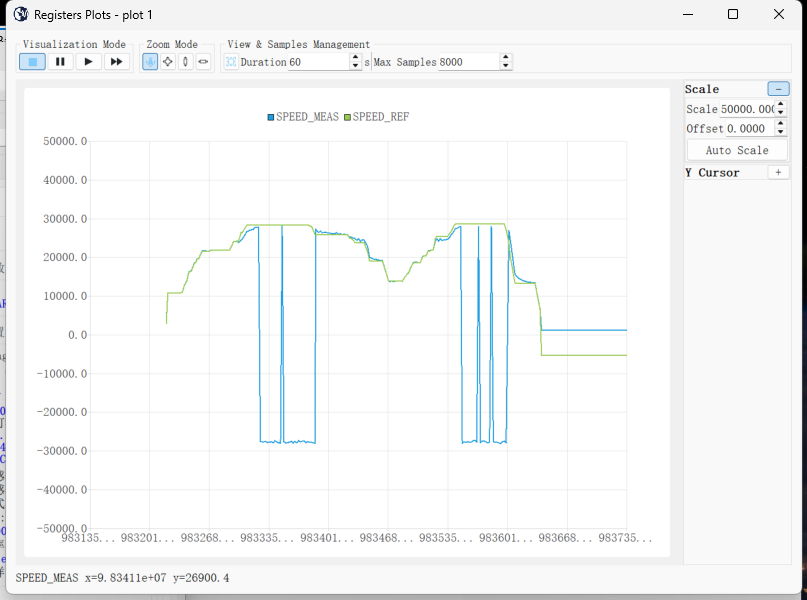Close the Registers Plots window
The width and height of the screenshot is (807, 600).
pos(779,14)
